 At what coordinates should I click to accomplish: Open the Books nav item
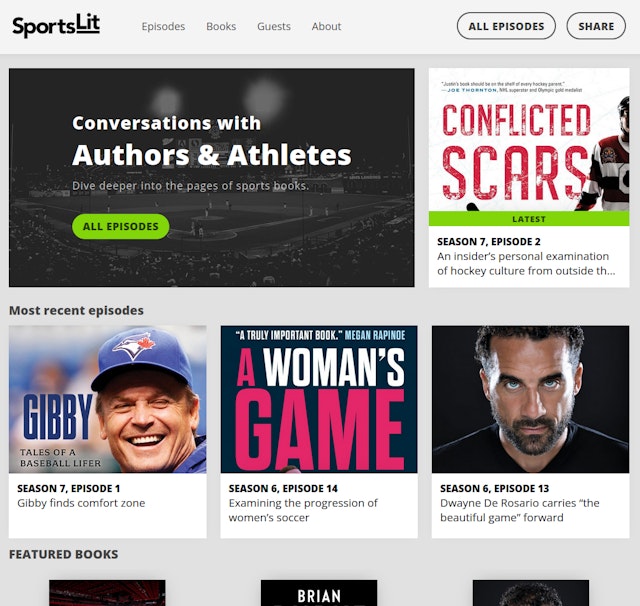coord(221,27)
